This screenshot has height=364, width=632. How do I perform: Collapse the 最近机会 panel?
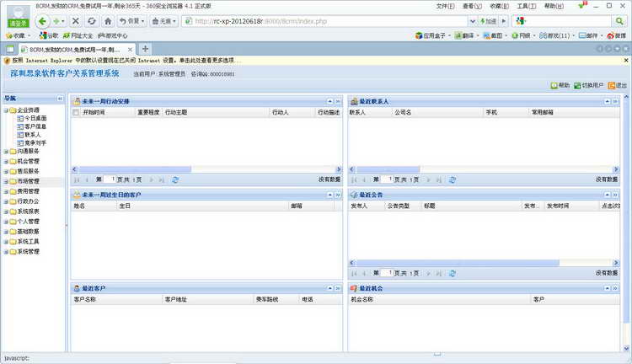(608, 288)
